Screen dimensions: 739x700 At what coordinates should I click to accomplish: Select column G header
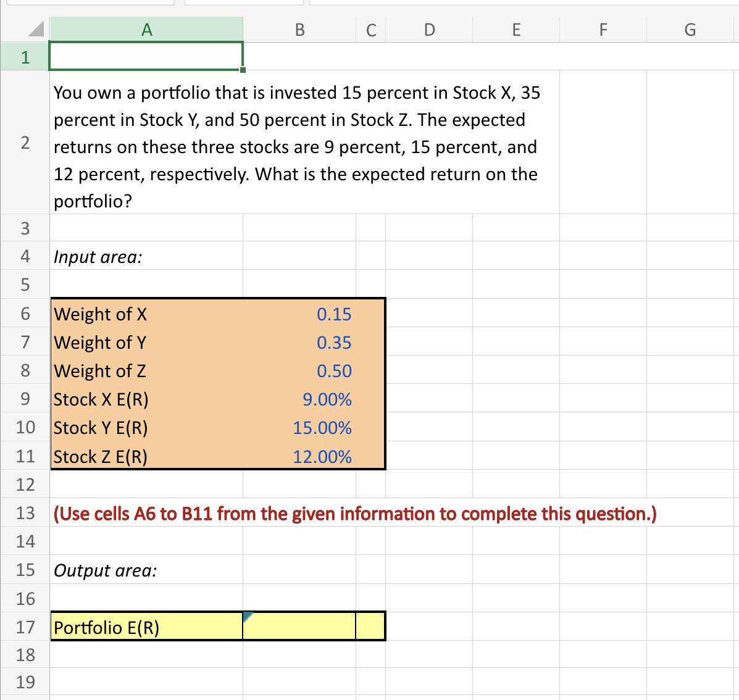(x=690, y=29)
